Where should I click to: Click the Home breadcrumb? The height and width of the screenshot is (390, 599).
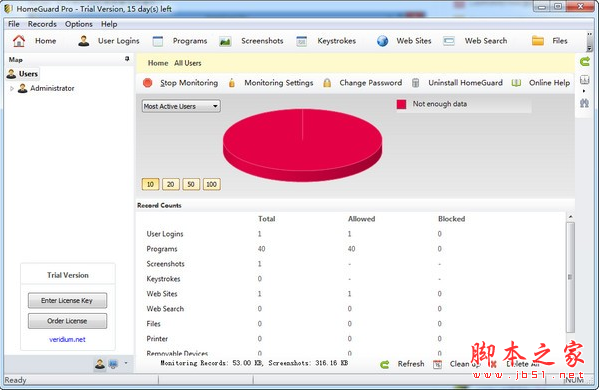(x=158, y=63)
